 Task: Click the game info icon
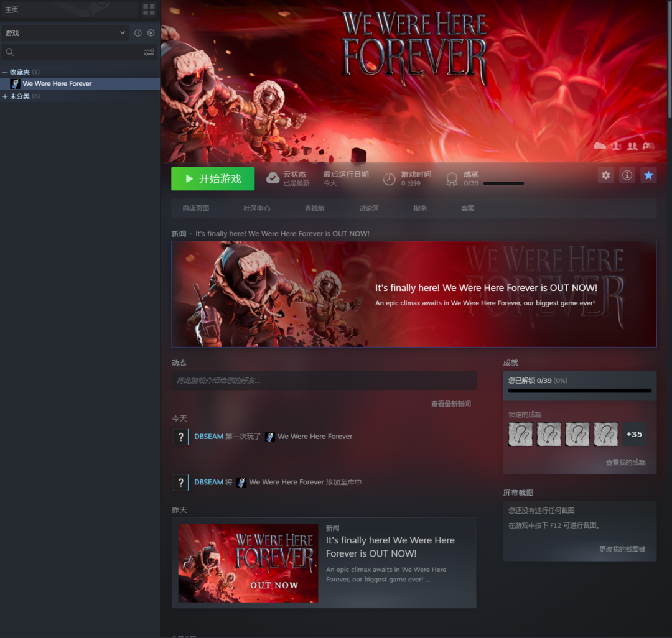tap(627, 175)
